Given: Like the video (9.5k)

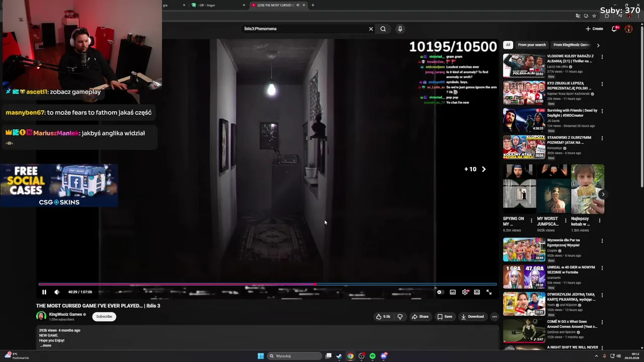Looking at the screenshot, I should pyautogui.click(x=383, y=317).
